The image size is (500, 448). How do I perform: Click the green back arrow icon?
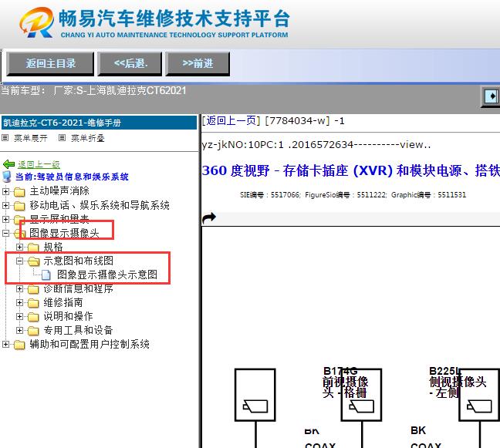coord(8,164)
